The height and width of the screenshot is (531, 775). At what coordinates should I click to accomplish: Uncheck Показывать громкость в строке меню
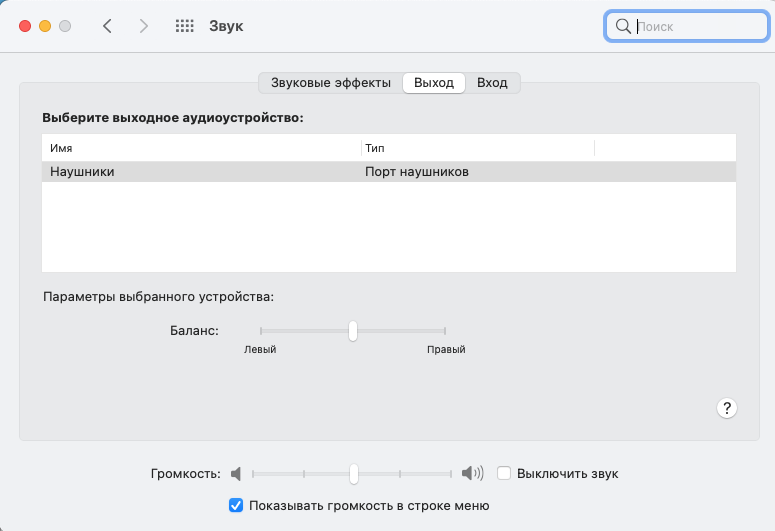(x=236, y=505)
